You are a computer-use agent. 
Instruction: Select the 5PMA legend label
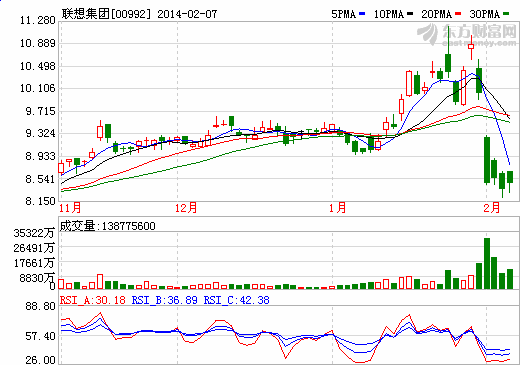point(343,14)
